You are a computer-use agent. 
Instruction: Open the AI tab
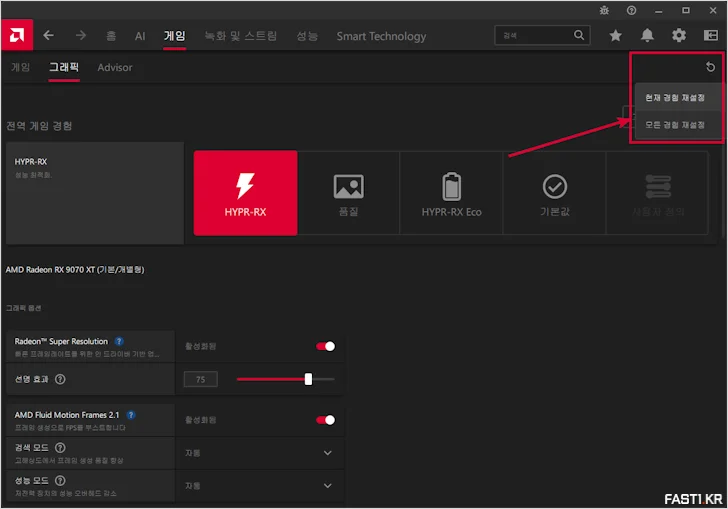(140, 36)
